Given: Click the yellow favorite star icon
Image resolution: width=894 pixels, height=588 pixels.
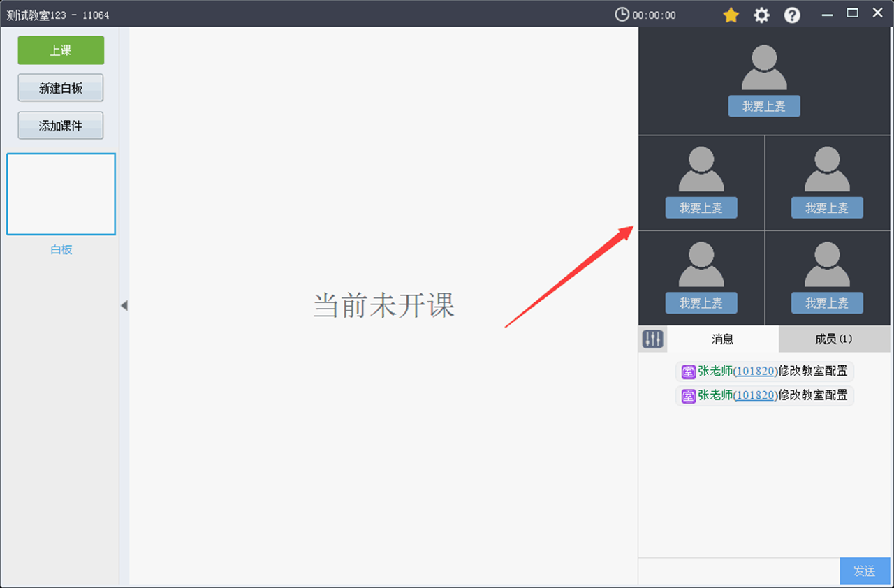Looking at the screenshot, I should [731, 14].
